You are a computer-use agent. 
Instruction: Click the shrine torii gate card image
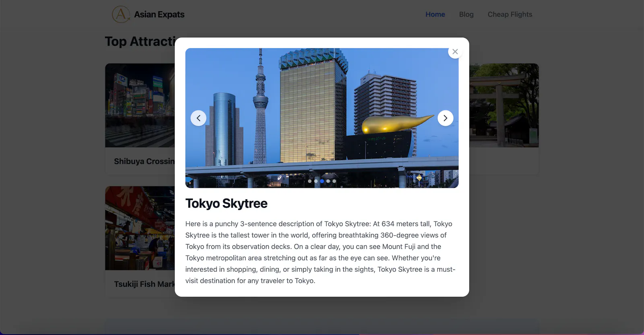coord(504,105)
